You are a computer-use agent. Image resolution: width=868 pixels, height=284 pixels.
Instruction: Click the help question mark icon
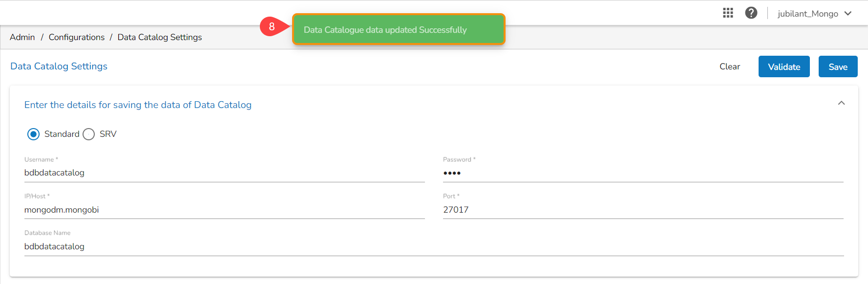751,13
